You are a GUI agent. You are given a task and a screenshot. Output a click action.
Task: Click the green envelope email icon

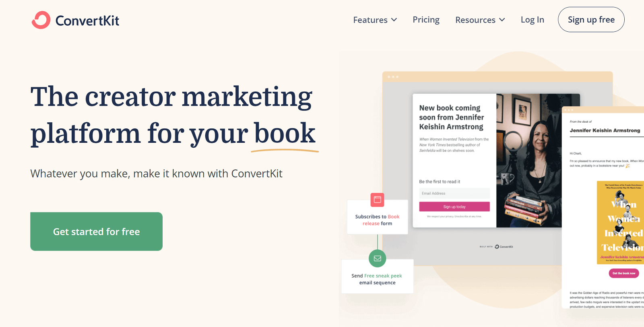click(377, 258)
